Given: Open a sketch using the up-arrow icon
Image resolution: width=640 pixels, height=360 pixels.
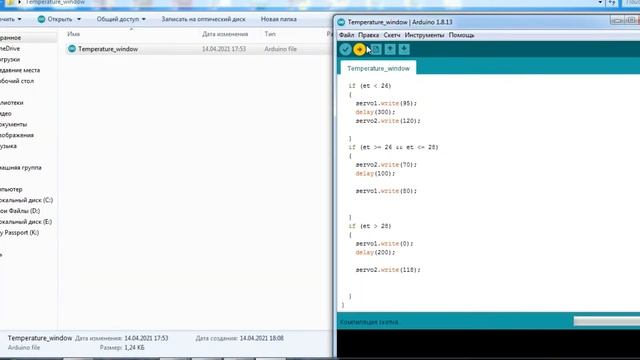Looking at the screenshot, I should click(x=390, y=49).
